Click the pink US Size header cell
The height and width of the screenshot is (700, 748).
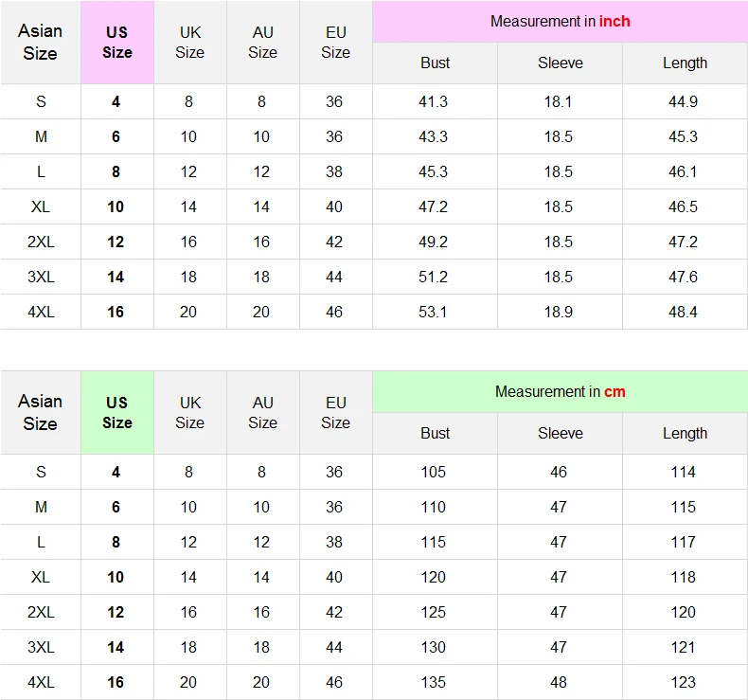(x=117, y=43)
